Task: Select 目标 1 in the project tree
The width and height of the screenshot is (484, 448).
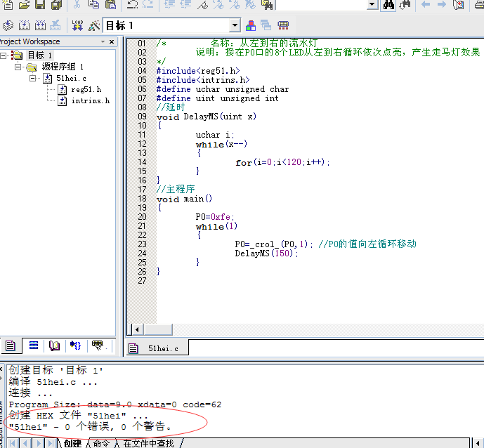Action: (41, 55)
